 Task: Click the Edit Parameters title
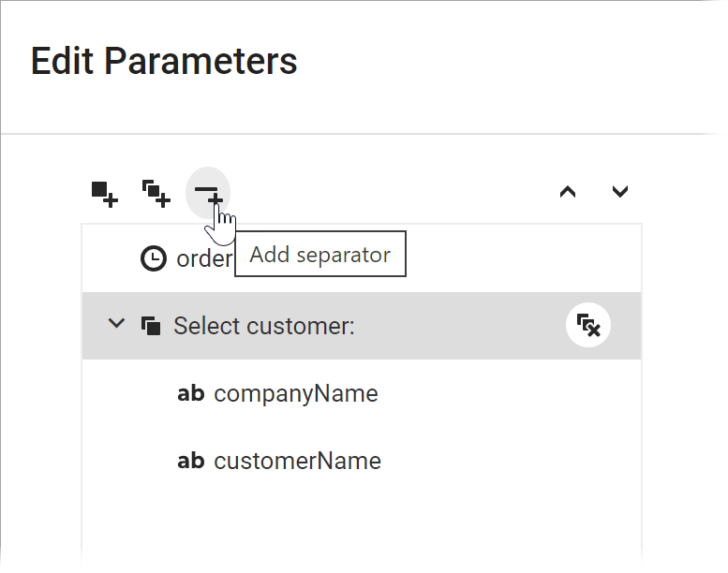point(164,61)
